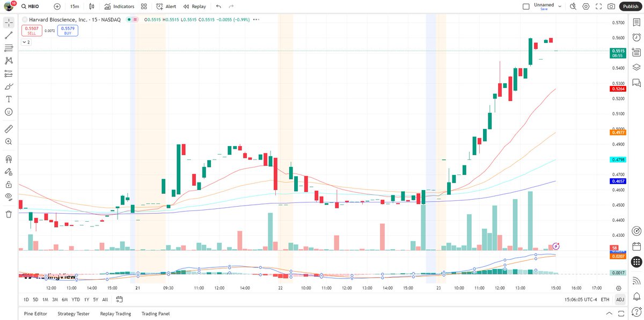
Task: Toggle ADJ dividend adjustment
Action: [620, 300]
